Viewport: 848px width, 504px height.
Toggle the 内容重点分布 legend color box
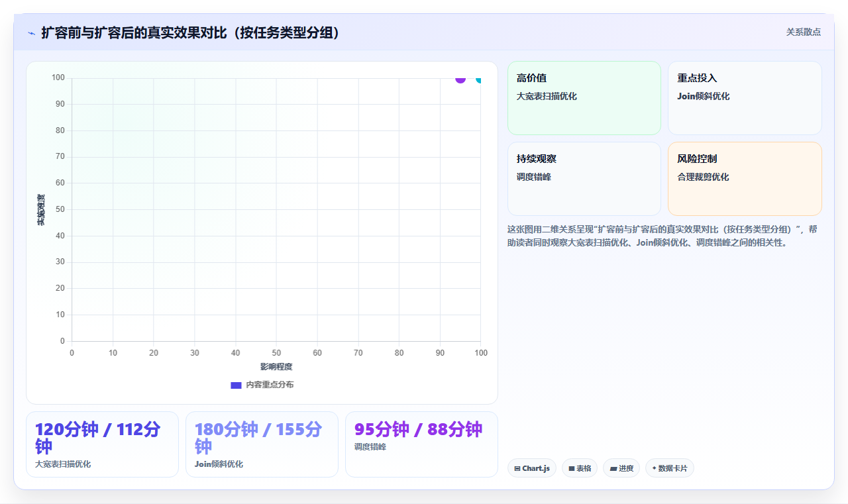236,385
